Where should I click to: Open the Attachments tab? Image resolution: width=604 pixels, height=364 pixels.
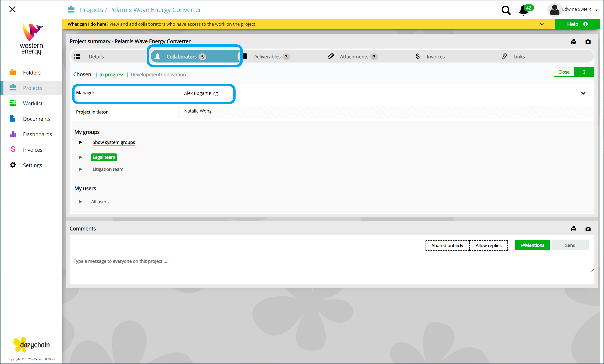[354, 57]
